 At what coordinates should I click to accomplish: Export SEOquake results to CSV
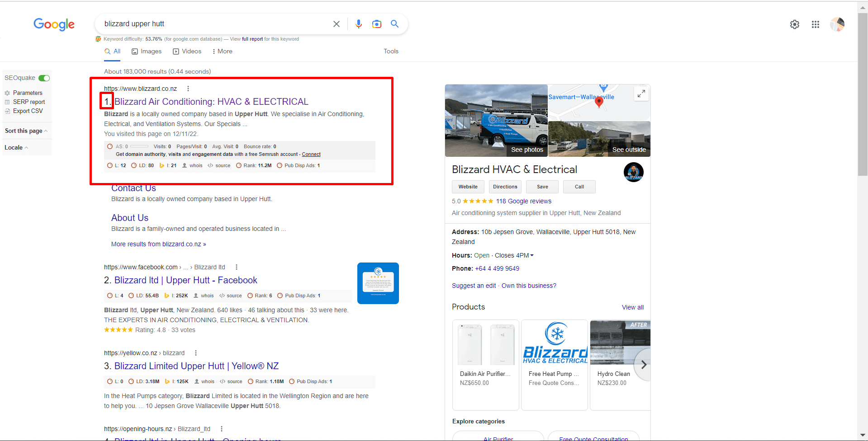(x=24, y=111)
